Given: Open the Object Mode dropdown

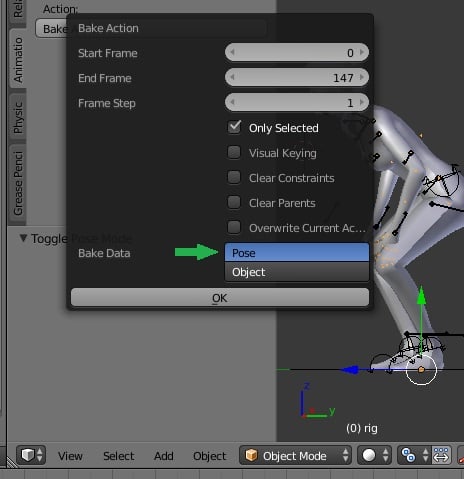Looking at the screenshot, I should pyautogui.click(x=295, y=455).
